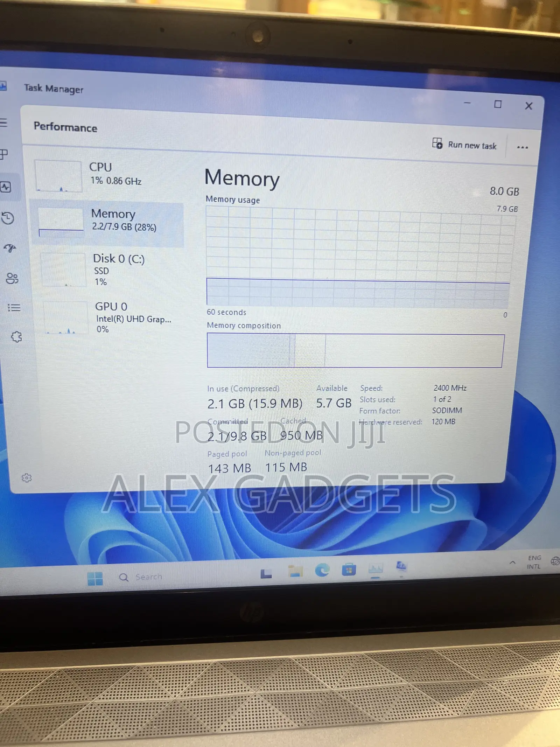
Task: Click Task Manager icon on taskbar
Action: click(x=376, y=568)
